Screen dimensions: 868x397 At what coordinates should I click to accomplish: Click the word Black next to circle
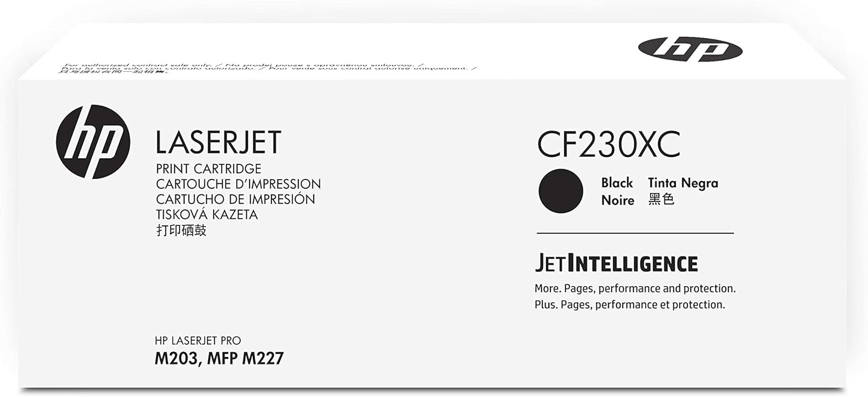coord(617,183)
